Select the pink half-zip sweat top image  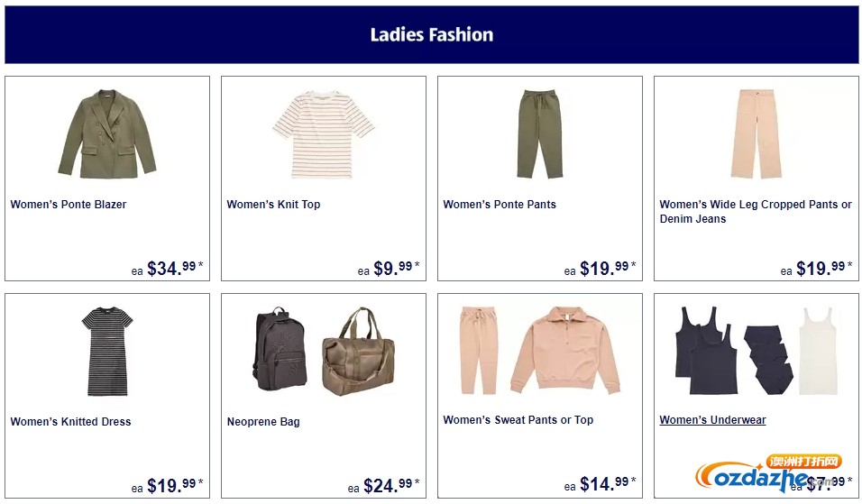565,350
